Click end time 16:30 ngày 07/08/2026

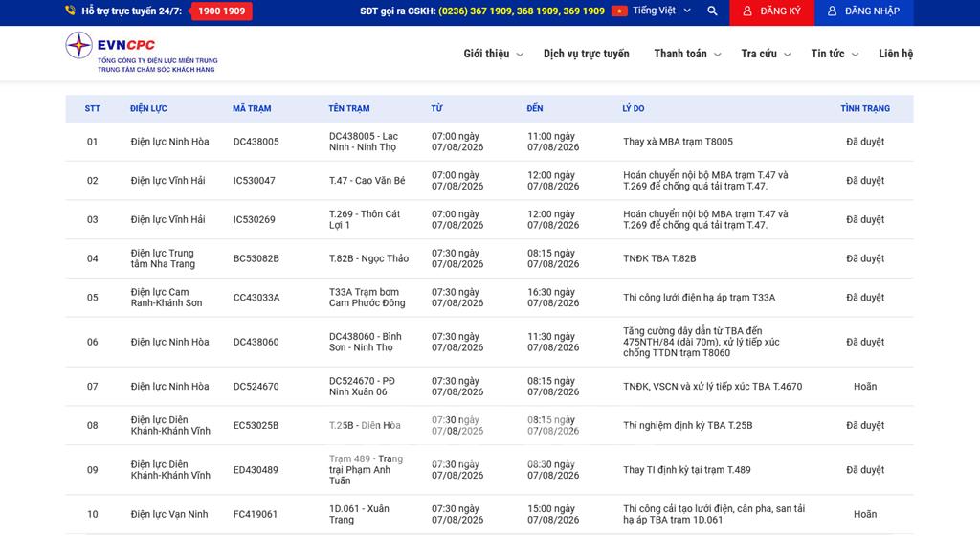coord(553,298)
